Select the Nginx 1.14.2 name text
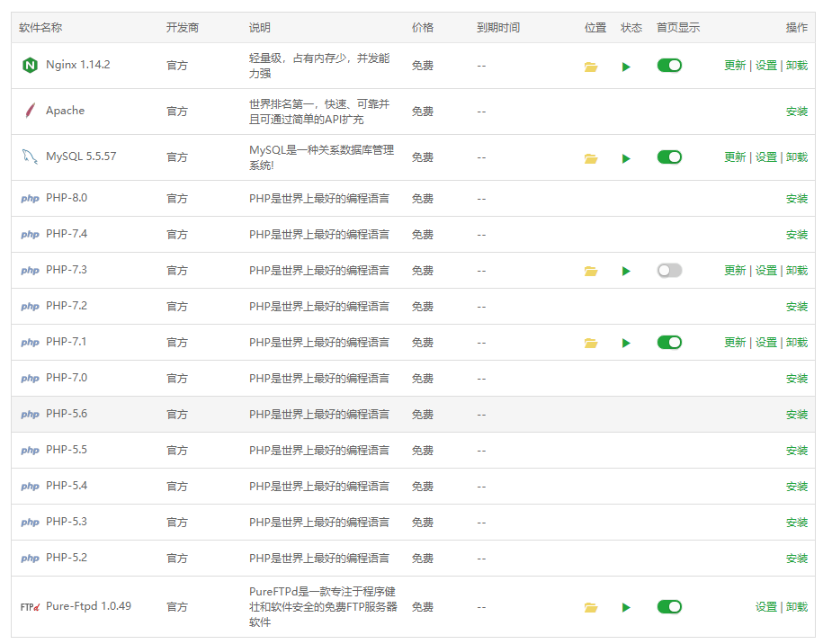 click(78, 65)
